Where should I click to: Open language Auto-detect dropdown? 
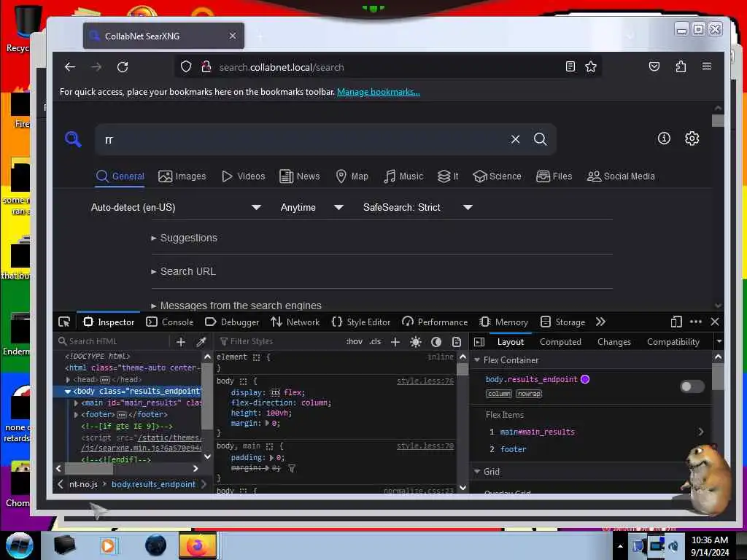[176, 208]
